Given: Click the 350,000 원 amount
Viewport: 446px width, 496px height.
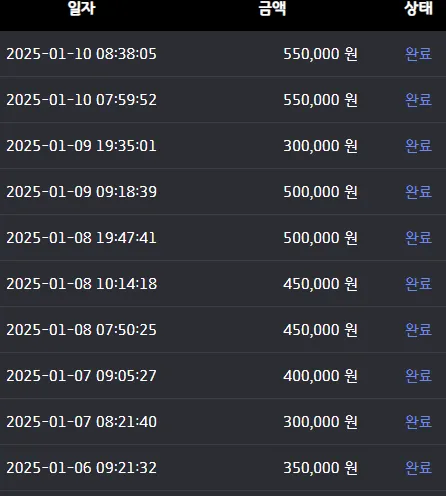Looking at the screenshot, I should tap(320, 468).
